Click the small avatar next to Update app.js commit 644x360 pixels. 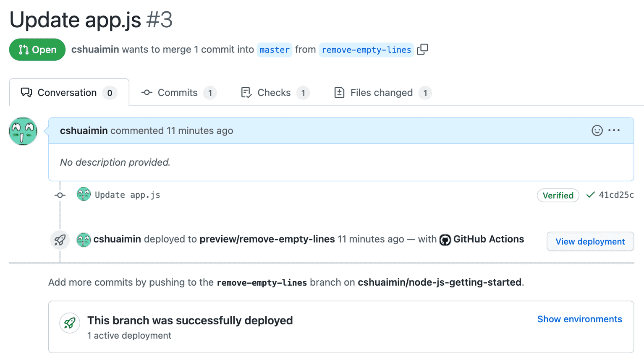[x=84, y=195]
